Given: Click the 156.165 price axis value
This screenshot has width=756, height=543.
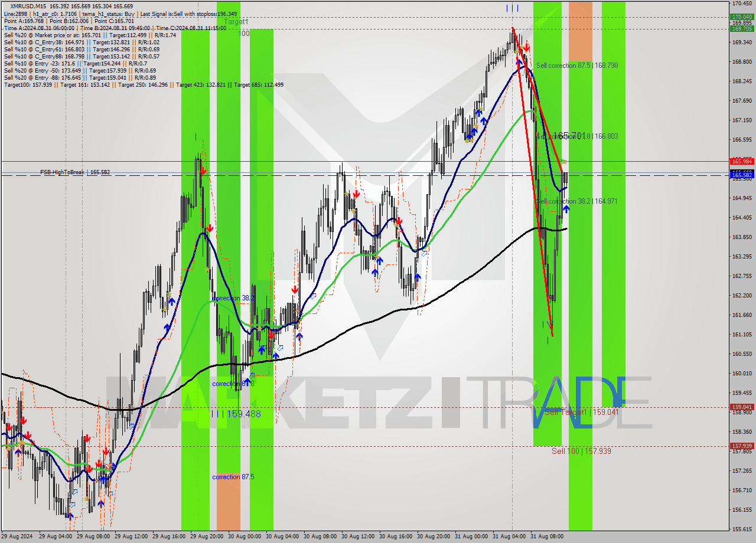Looking at the screenshot, I should pos(742,510).
